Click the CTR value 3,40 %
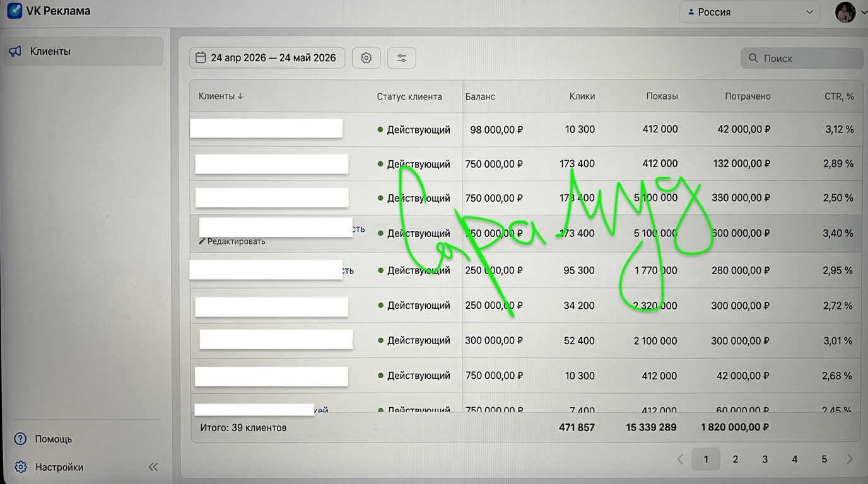868x484 pixels. click(x=838, y=233)
